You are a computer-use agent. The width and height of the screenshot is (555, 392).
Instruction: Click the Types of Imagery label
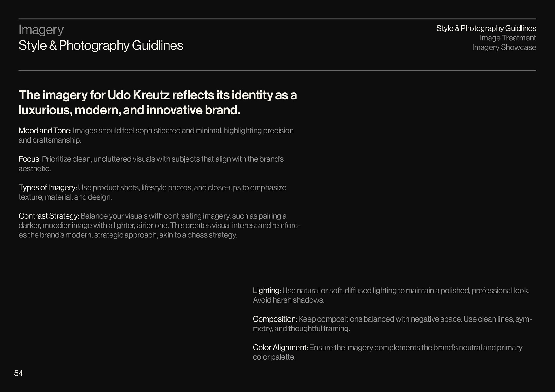tap(48, 188)
